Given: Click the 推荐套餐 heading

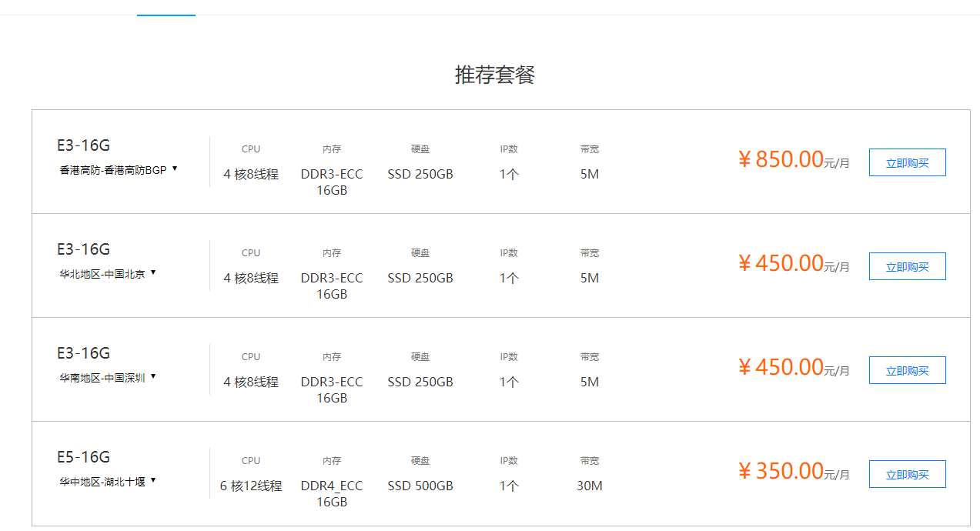Looking at the screenshot, I should coord(494,75).
